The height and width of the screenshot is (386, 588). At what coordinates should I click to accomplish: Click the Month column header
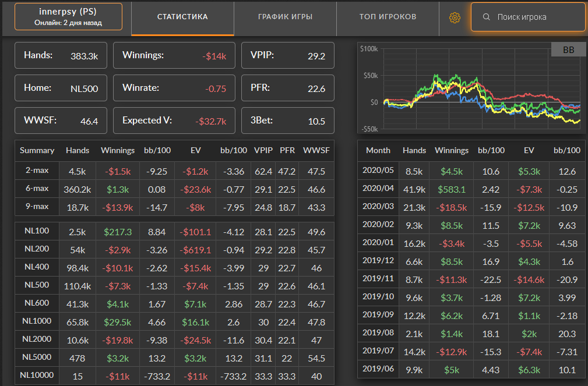[x=378, y=151]
